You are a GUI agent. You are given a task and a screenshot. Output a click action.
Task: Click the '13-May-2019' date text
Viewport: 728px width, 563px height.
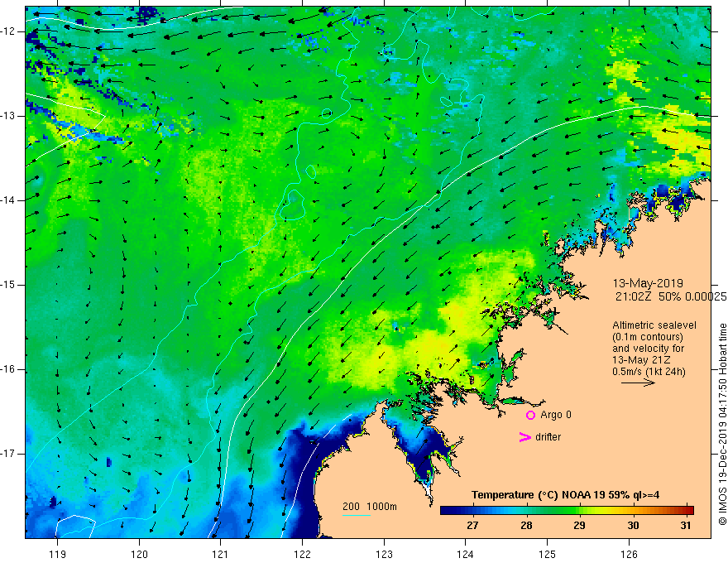point(648,283)
